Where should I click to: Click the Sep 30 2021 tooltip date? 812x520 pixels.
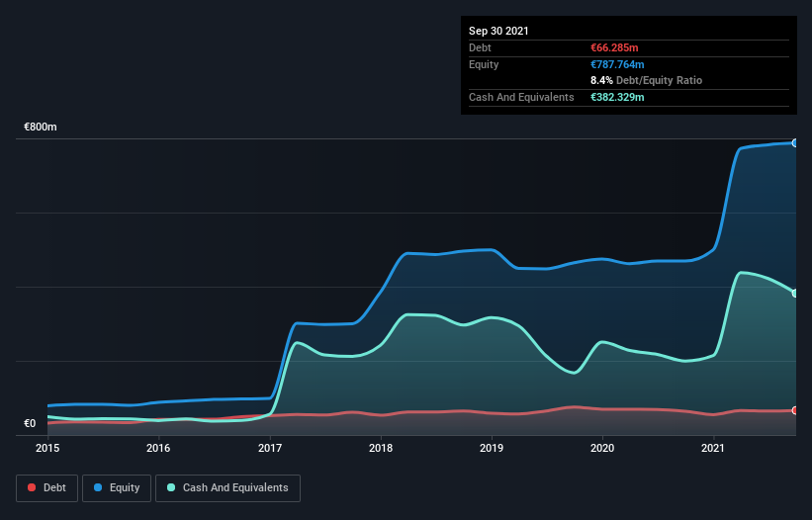(x=498, y=31)
